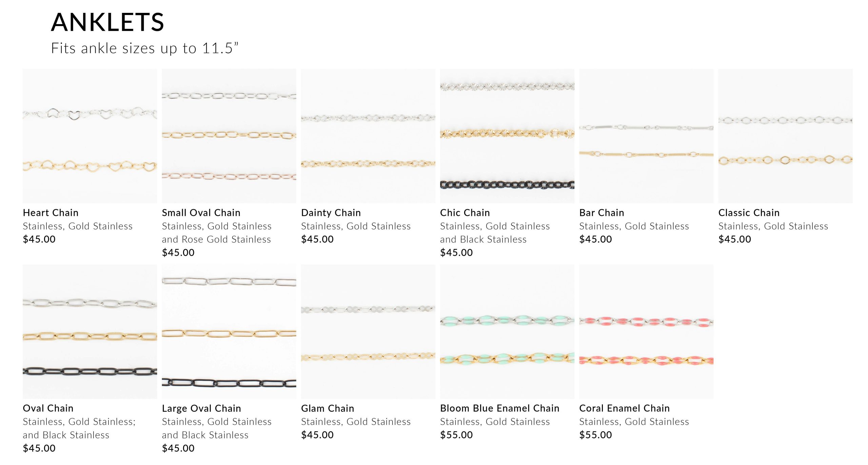This screenshot has width=868, height=465.
Task: Select the Glam Chain anklet image
Action: (x=368, y=332)
